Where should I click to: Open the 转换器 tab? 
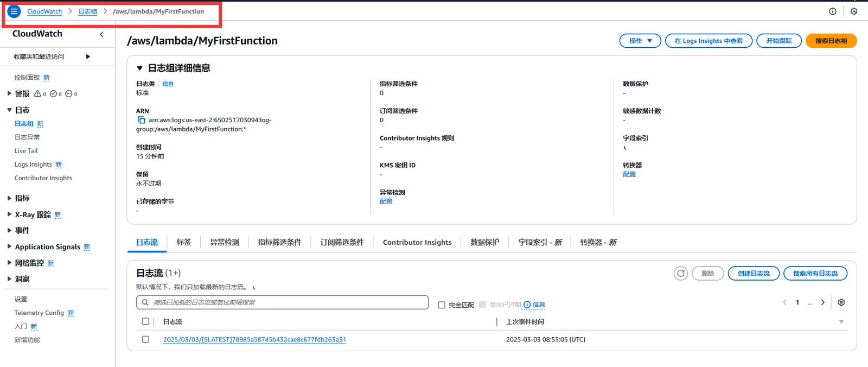[598, 242]
